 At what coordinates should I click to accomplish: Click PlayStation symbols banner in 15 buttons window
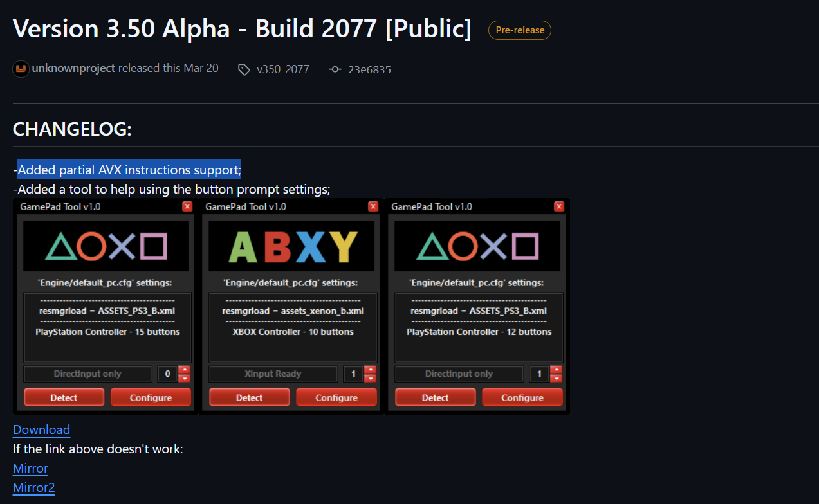click(x=106, y=246)
